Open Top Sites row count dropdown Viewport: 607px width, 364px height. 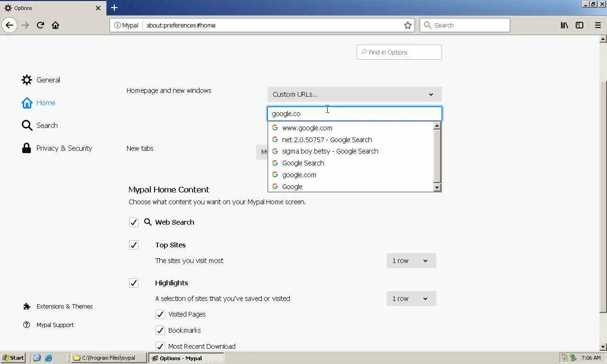(411, 261)
